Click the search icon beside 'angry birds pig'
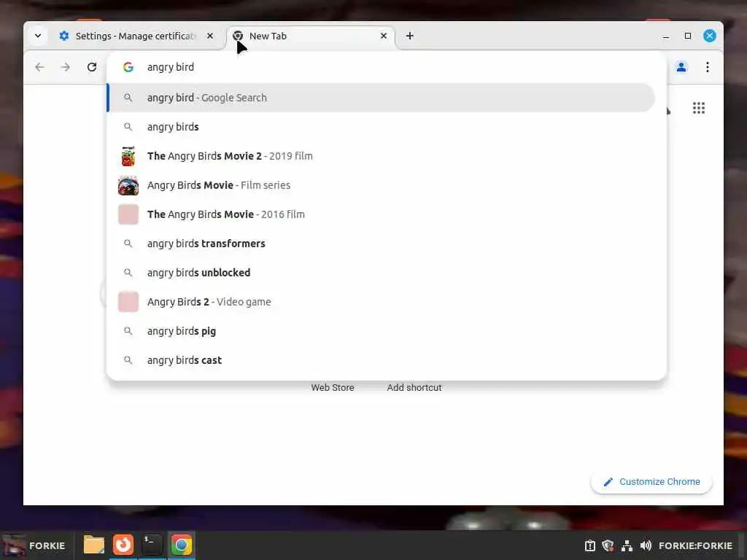747x560 pixels. [x=128, y=331]
